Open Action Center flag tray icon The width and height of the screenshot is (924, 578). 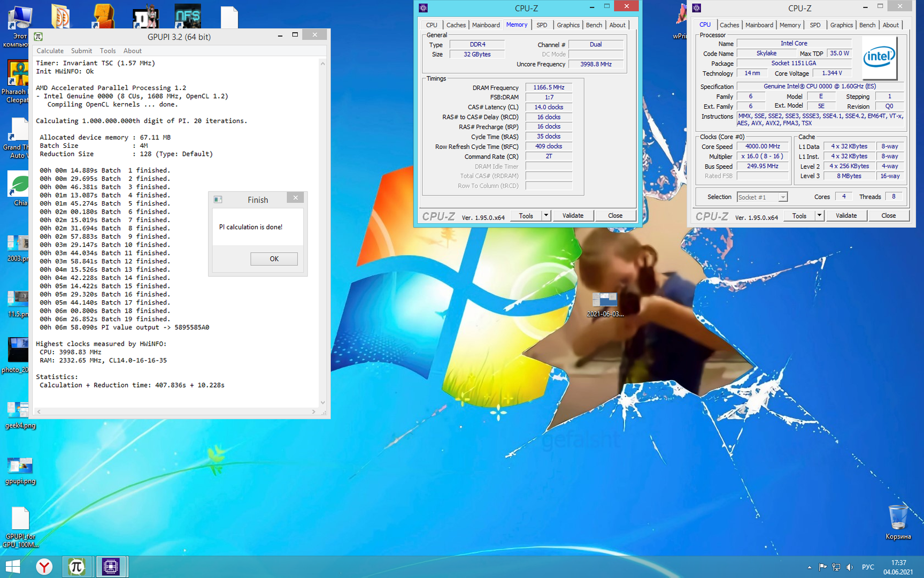click(822, 567)
